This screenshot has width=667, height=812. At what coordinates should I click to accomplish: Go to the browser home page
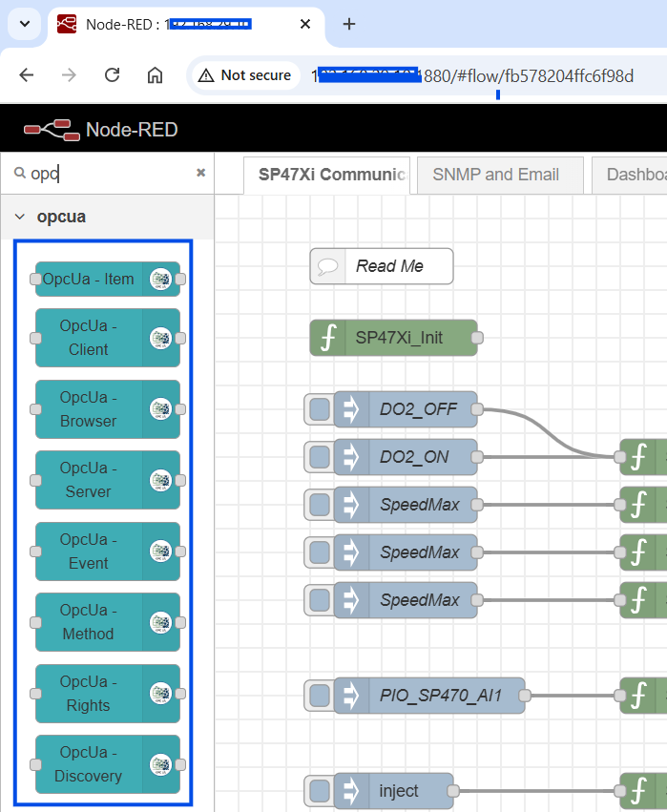155,75
